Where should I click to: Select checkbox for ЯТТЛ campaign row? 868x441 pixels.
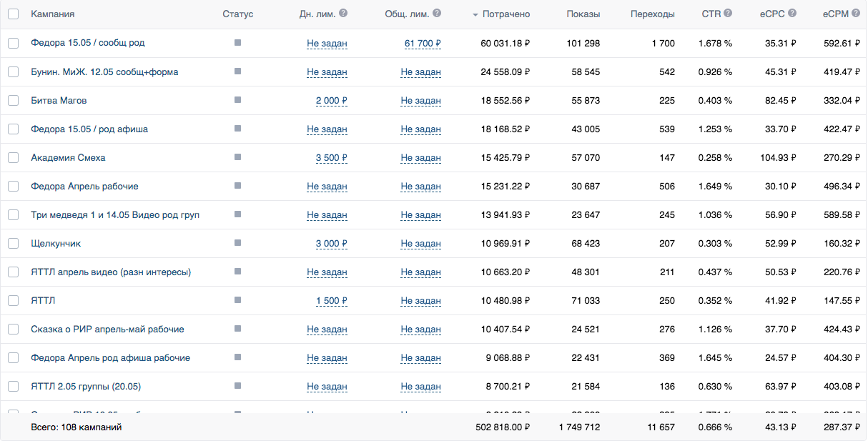13,300
